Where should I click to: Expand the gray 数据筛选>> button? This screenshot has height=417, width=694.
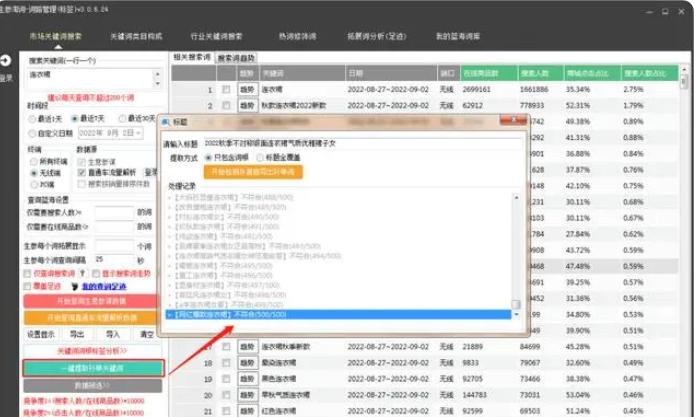[x=93, y=386]
